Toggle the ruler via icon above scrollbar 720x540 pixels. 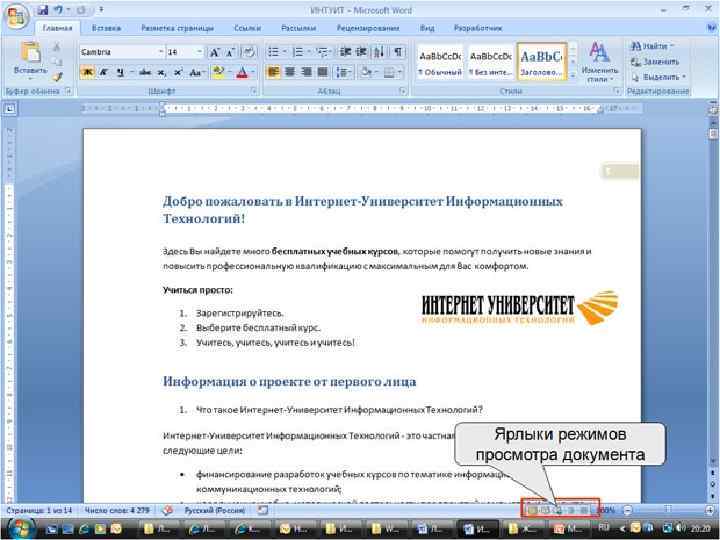coord(713,109)
